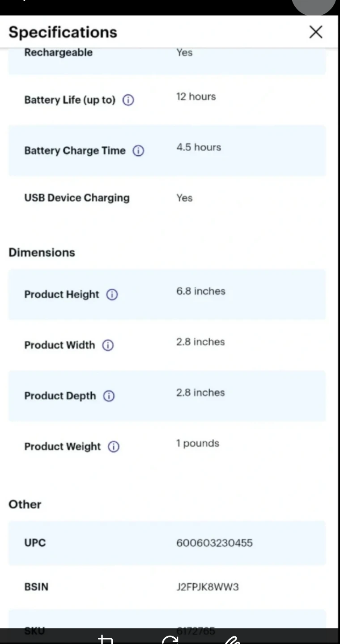Open Battery Charge Time info tooltip
Image resolution: width=340 pixels, height=644 pixels.
[138, 151]
